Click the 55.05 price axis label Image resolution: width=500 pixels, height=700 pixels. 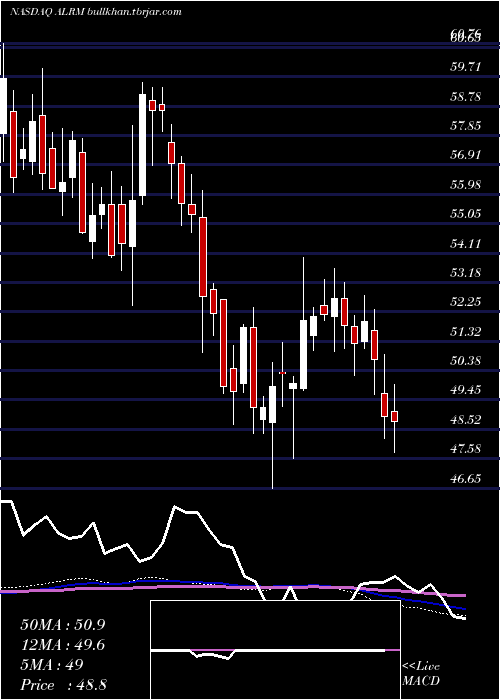(466, 214)
